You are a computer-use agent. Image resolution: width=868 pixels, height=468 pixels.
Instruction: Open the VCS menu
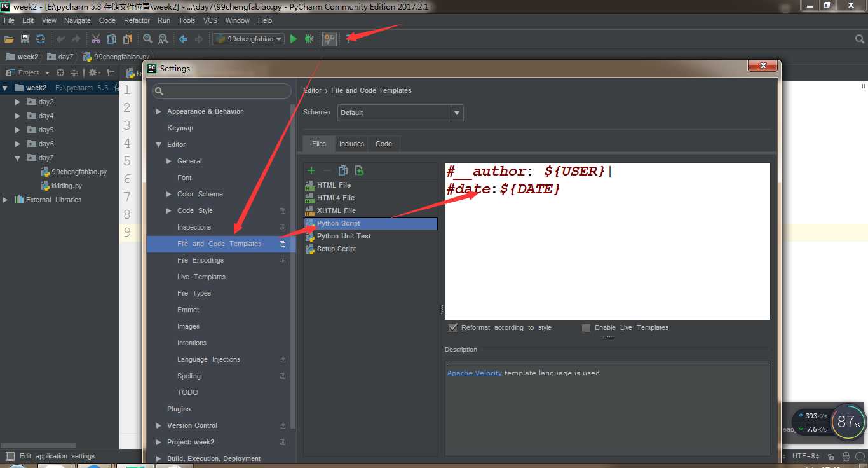[210, 20]
